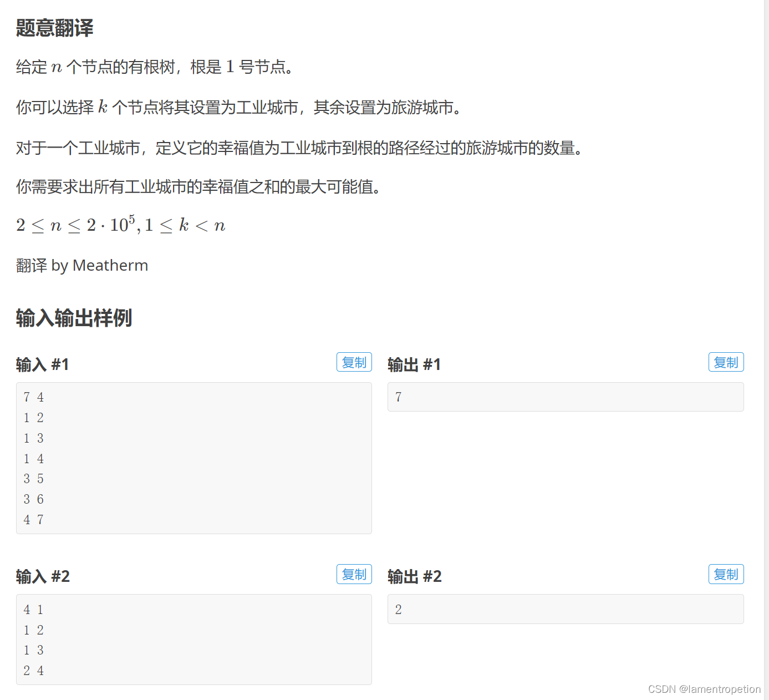Click the 输出 #1 label
Viewport: 769px width, 700px height.
click(x=414, y=364)
